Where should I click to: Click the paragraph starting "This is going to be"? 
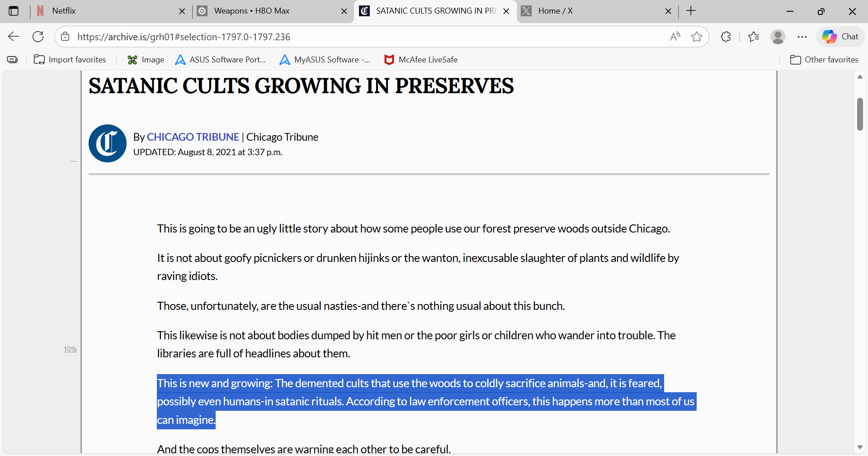coord(414,229)
